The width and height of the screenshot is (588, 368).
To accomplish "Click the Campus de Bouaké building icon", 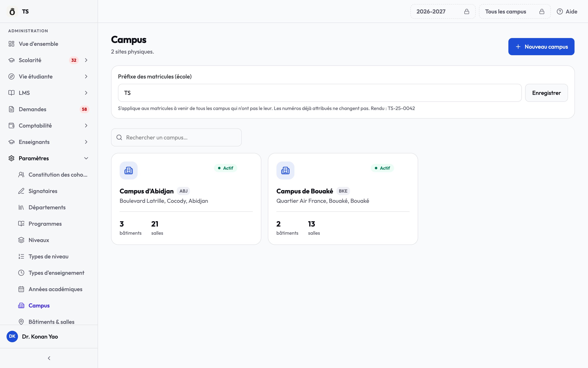I will [x=285, y=171].
